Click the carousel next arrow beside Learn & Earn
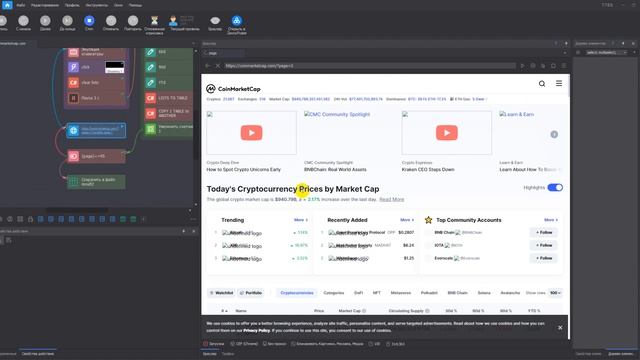 coord(554,134)
